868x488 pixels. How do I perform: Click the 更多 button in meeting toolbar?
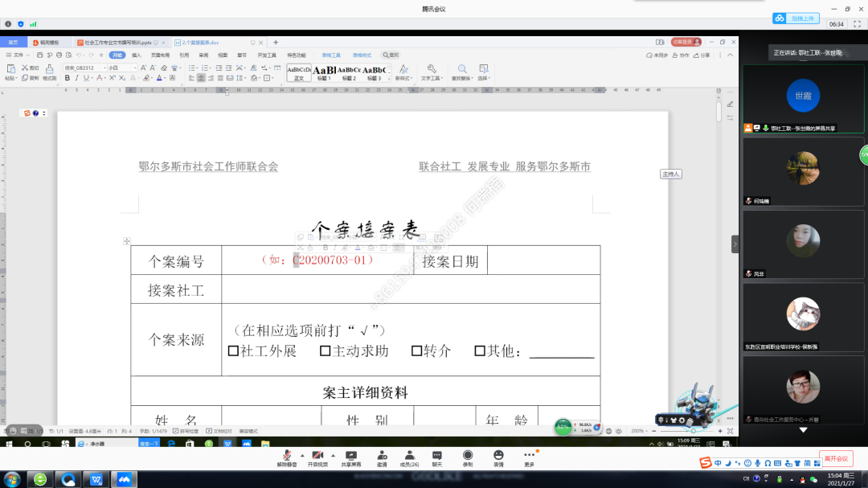529,457
